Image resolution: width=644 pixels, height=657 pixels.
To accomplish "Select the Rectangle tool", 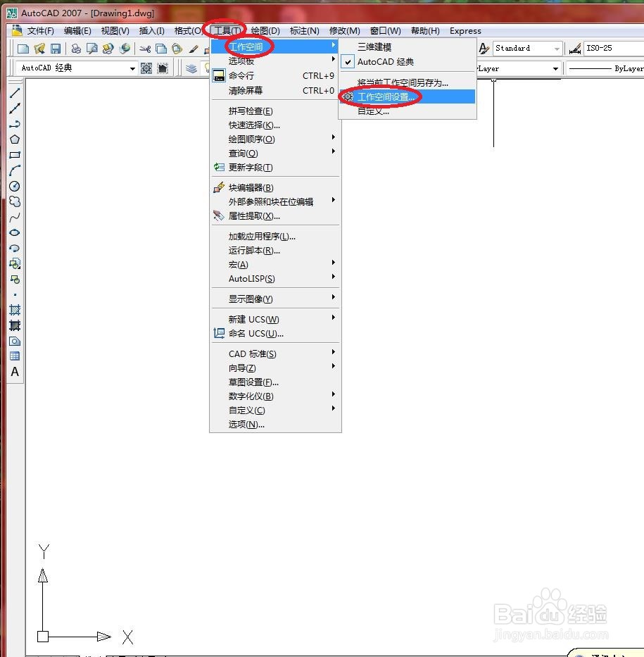I will click(15, 155).
